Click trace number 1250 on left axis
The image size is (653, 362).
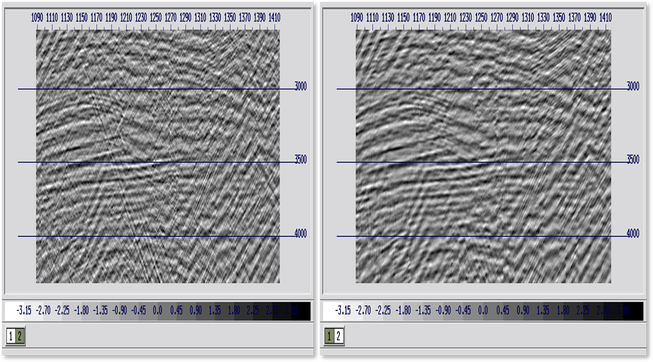pyautogui.click(x=156, y=17)
